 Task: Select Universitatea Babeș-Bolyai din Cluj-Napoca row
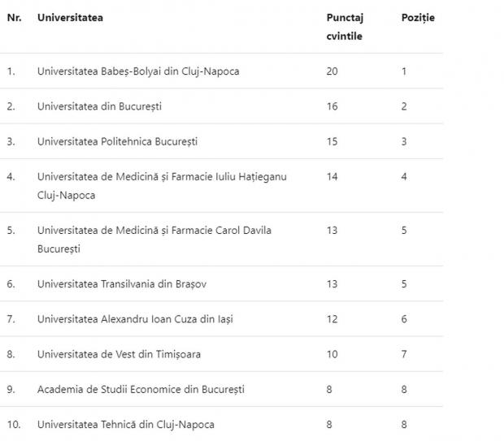tap(138, 71)
